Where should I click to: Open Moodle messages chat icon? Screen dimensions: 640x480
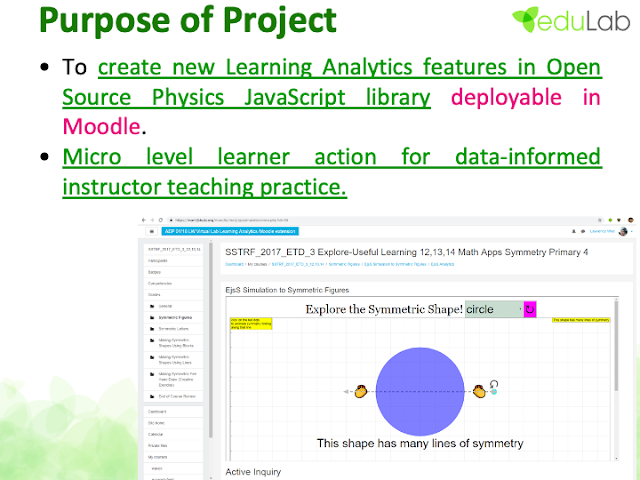[582, 231]
